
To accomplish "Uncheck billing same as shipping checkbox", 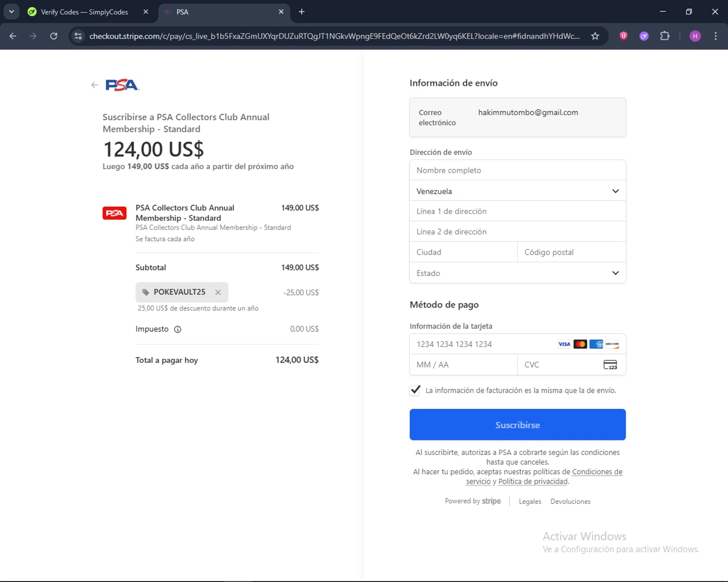I will click(x=415, y=390).
